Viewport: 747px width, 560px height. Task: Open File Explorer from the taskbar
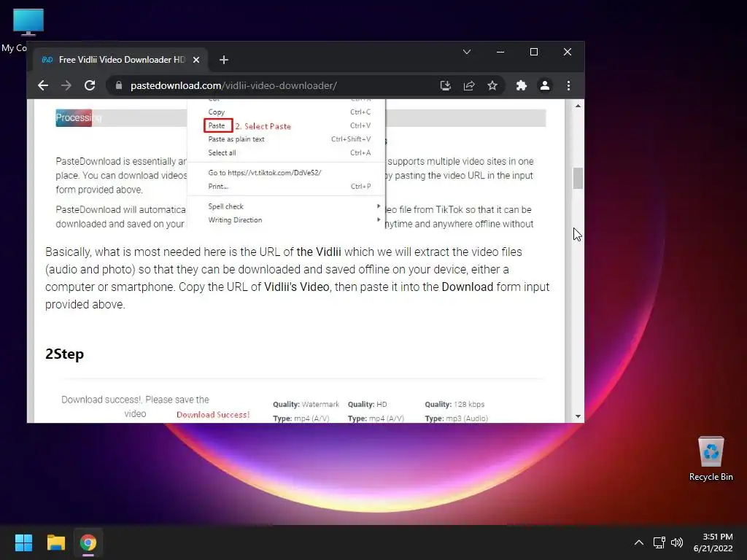[55, 542]
